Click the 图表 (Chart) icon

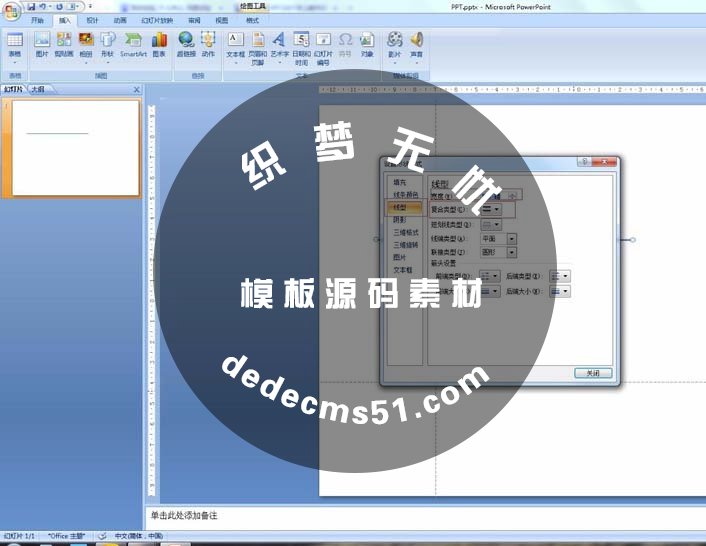tap(159, 44)
